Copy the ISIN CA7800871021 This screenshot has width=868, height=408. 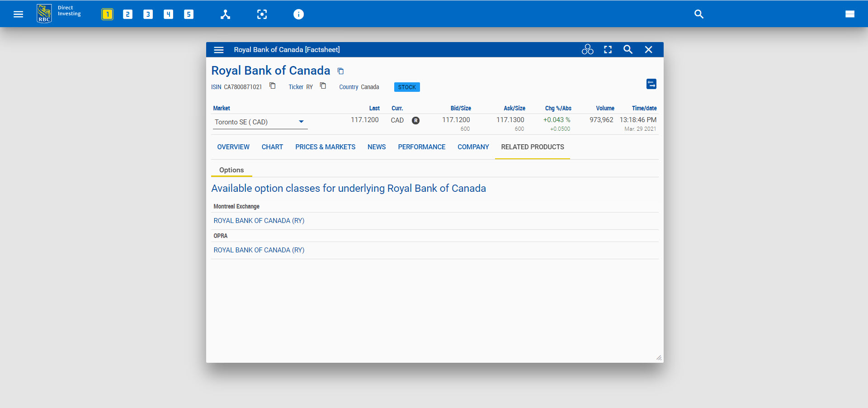tap(273, 86)
